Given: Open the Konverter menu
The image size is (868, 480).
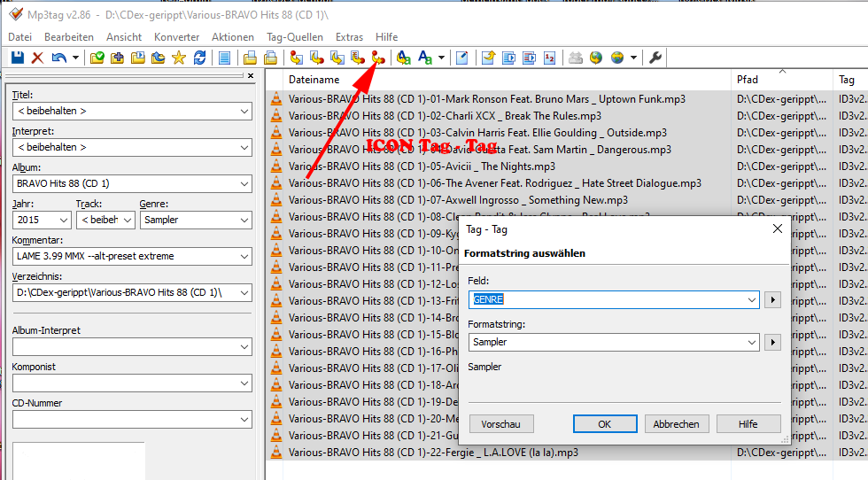Looking at the screenshot, I should pyautogui.click(x=176, y=37).
